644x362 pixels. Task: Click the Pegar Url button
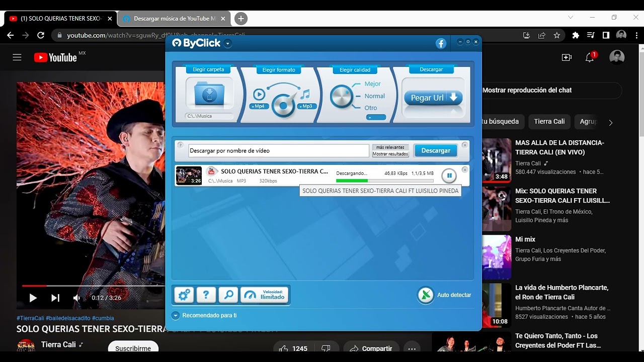click(x=433, y=98)
